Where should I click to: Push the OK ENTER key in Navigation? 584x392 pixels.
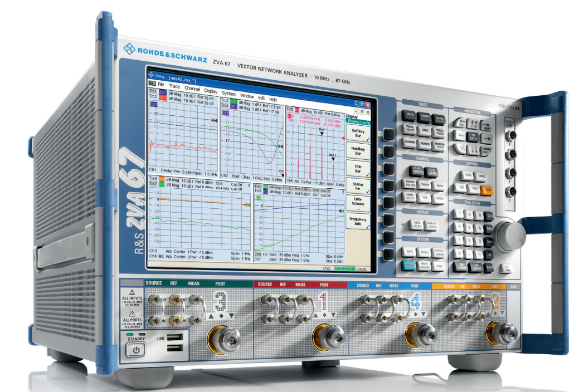click(473, 137)
